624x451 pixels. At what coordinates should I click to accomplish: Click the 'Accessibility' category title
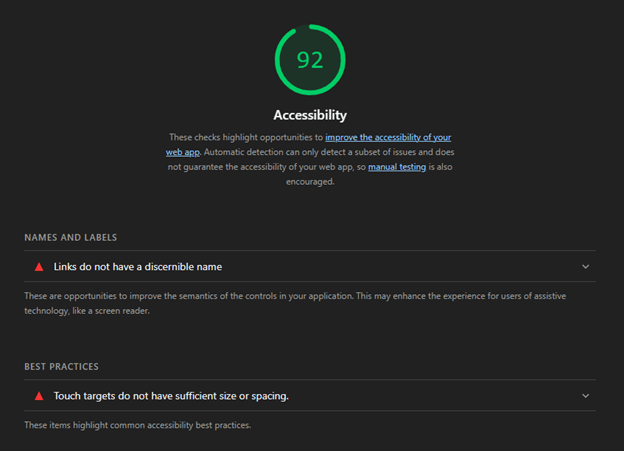(310, 115)
